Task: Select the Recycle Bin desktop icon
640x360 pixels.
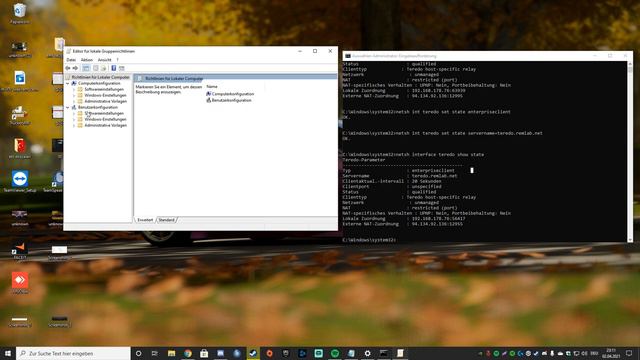Action: pyautogui.click(x=20, y=13)
